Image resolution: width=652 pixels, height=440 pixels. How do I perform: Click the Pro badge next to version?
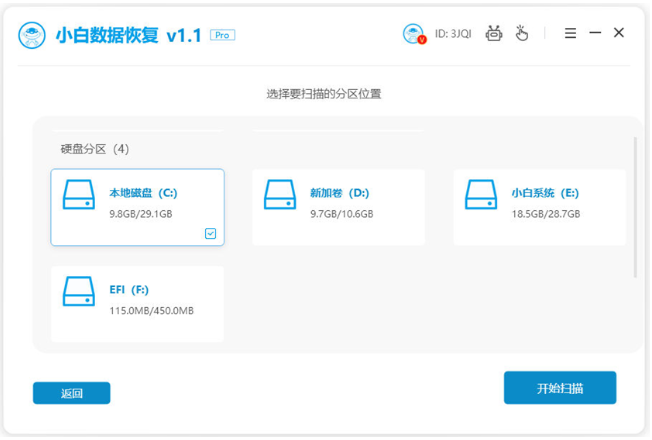[223, 35]
